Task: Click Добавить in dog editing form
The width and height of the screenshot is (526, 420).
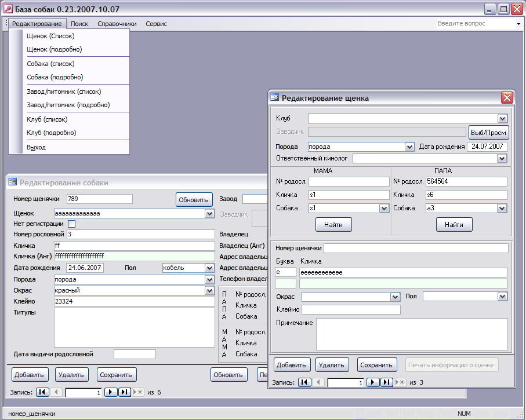Action: 30,375
